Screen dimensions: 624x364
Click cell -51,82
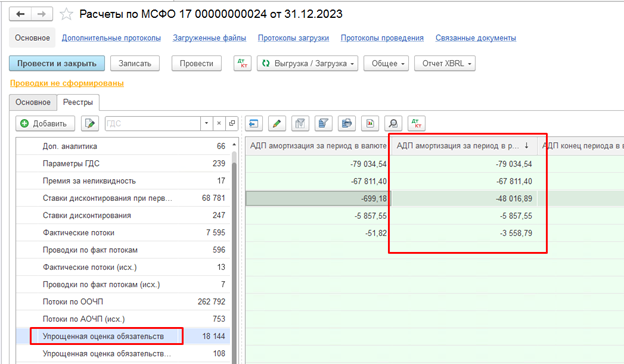[x=318, y=233]
